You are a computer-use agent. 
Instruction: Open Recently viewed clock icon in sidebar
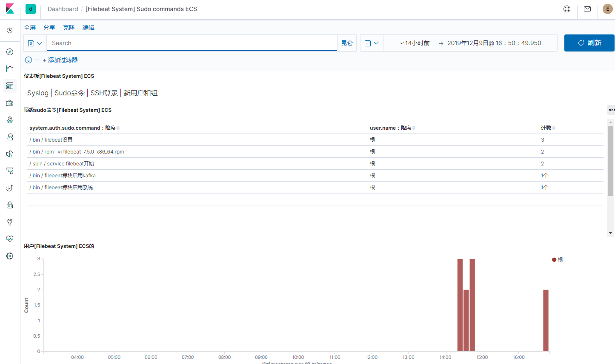tap(10, 31)
